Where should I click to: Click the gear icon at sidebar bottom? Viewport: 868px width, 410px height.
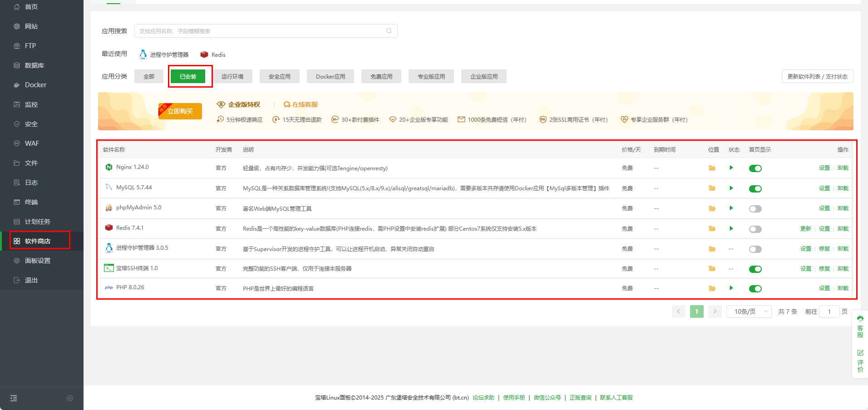(x=69, y=398)
